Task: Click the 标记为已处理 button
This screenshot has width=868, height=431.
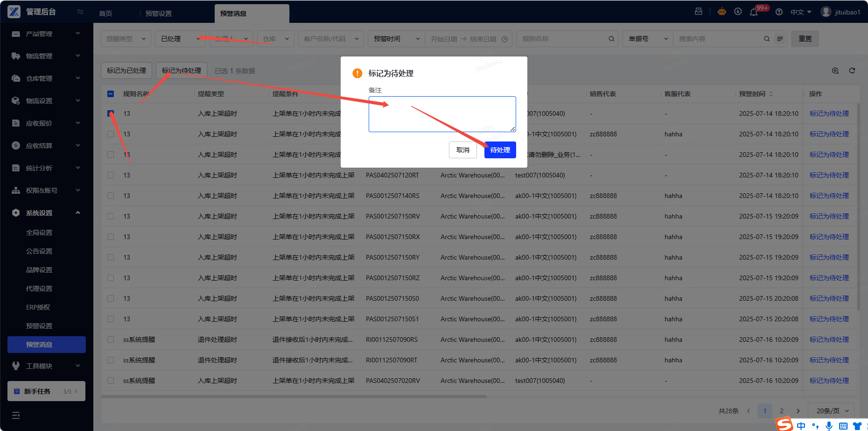Action: pos(126,71)
